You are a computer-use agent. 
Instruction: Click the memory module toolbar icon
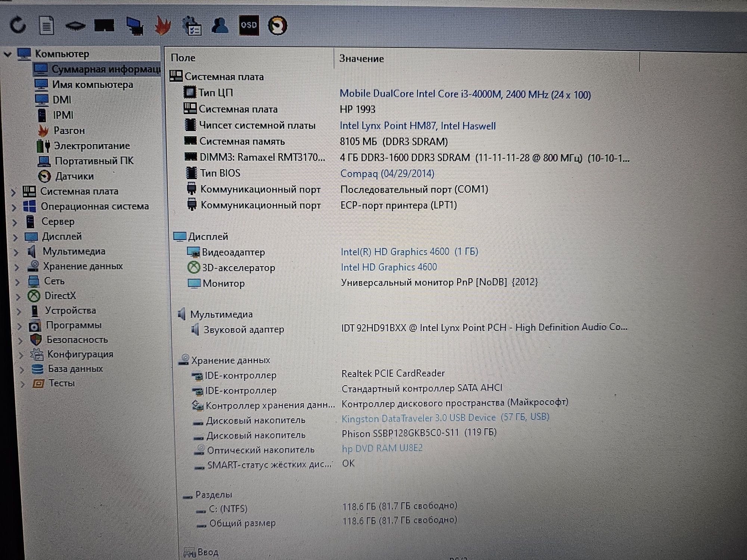point(104,26)
